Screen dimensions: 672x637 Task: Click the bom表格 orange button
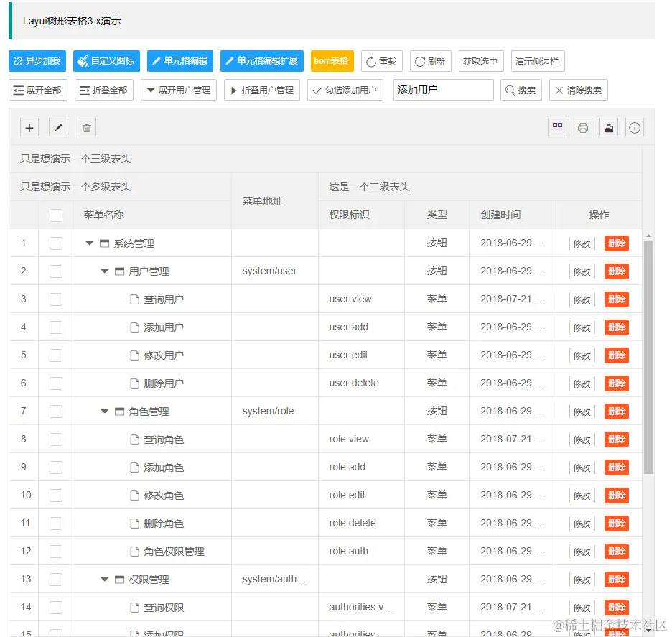point(332,61)
